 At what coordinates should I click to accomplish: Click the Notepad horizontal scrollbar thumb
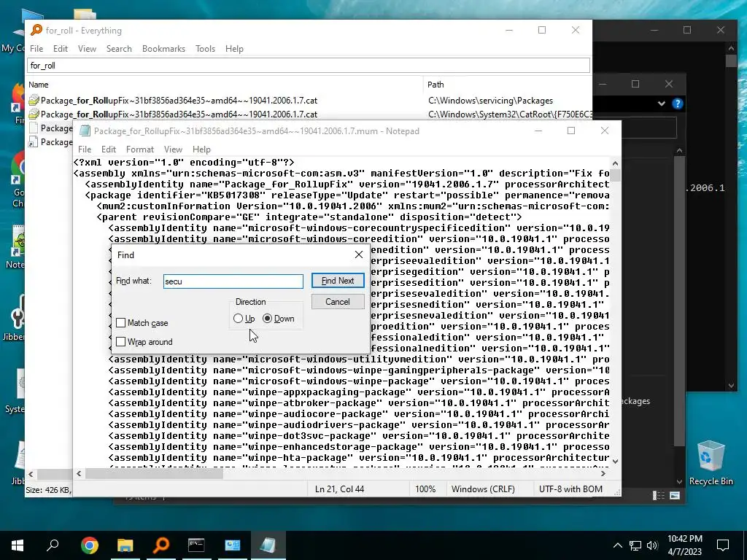154,474
